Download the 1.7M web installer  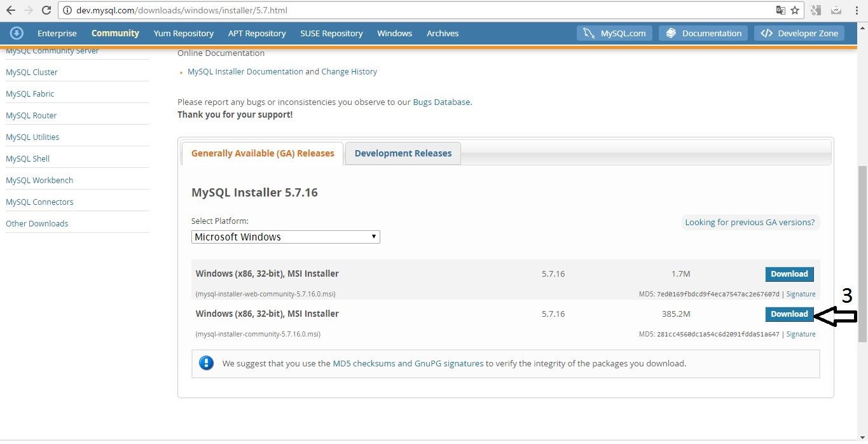789,274
